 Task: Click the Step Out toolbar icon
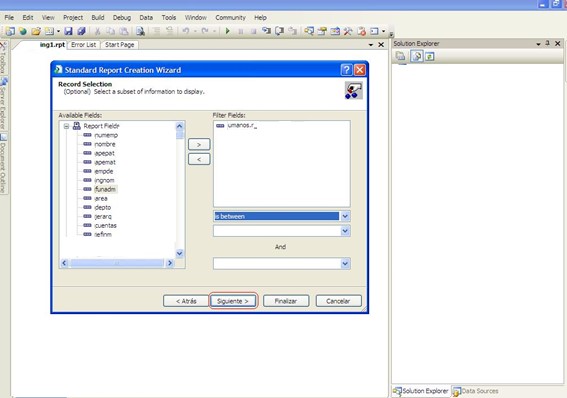pyautogui.click(x=292, y=31)
